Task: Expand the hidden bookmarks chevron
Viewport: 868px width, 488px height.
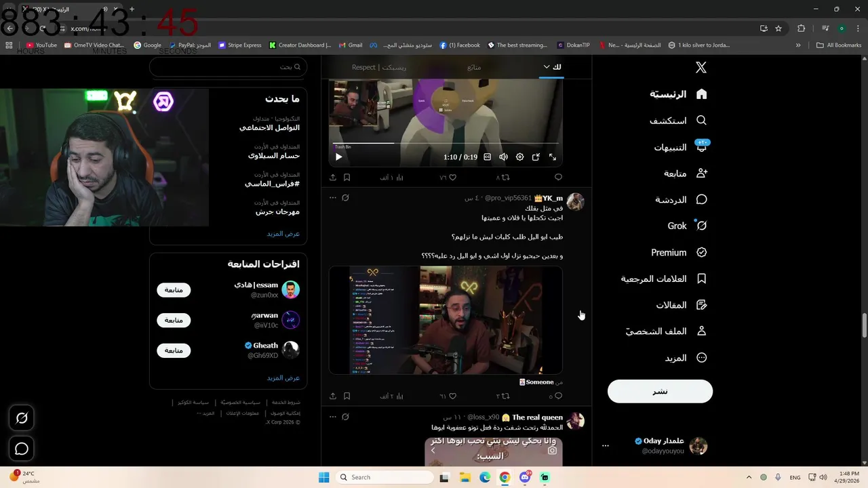Action: pyautogui.click(x=798, y=45)
